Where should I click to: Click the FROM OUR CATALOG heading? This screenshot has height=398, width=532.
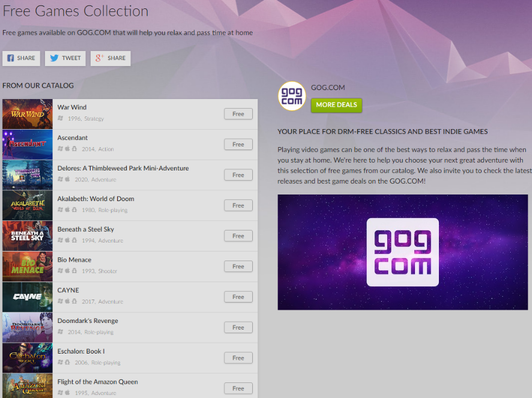(38, 85)
